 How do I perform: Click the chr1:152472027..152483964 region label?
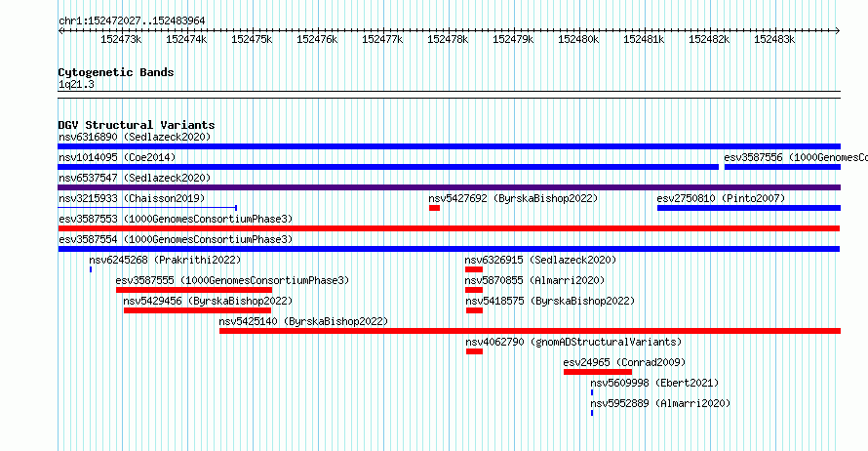132,21
